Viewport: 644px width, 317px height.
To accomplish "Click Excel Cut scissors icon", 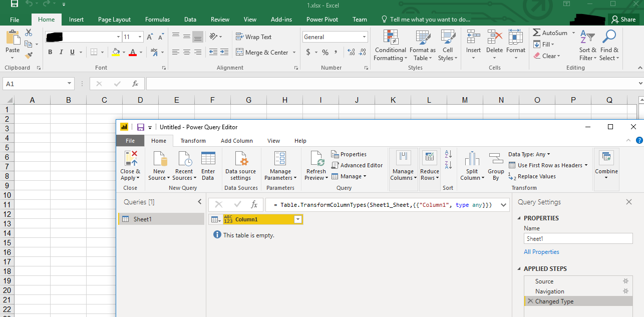I will 29,33.
